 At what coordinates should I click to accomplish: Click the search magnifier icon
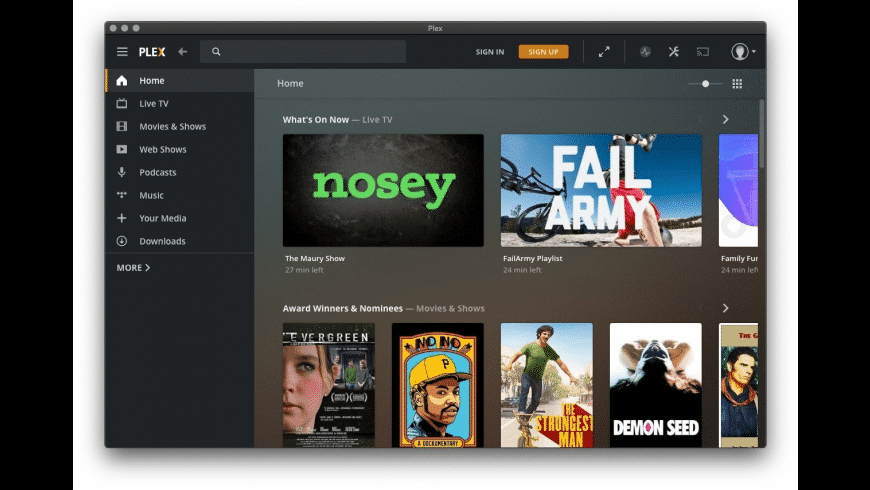pyautogui.click(x=216, y=52)
